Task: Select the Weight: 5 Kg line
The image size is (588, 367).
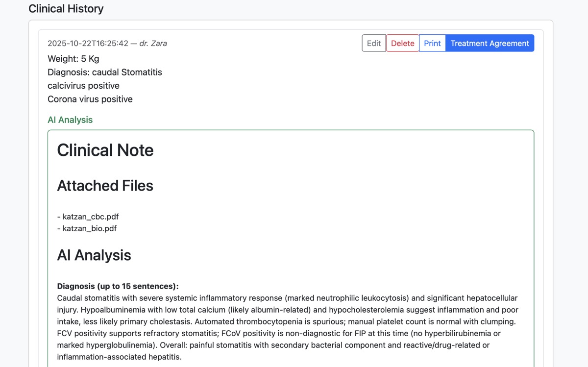Action: click(73, 59)
